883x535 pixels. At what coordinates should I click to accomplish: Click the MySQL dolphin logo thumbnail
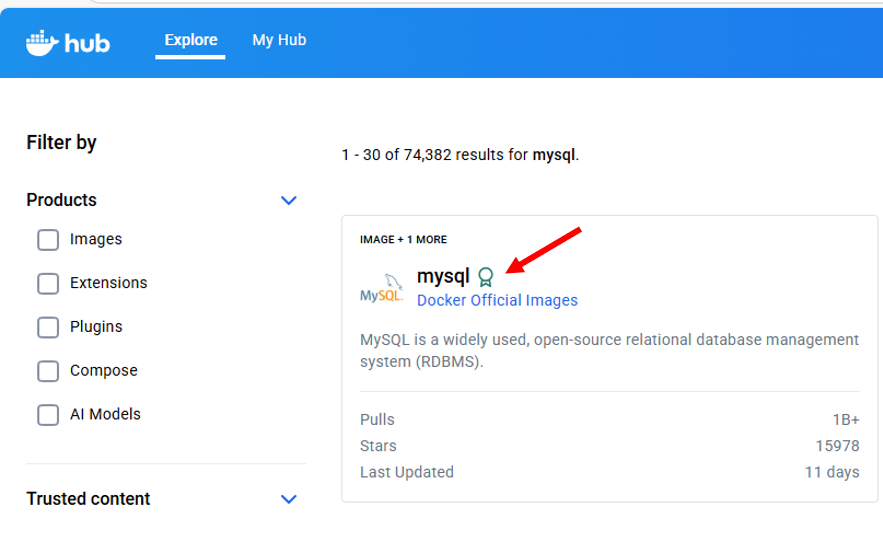[382, 288]
